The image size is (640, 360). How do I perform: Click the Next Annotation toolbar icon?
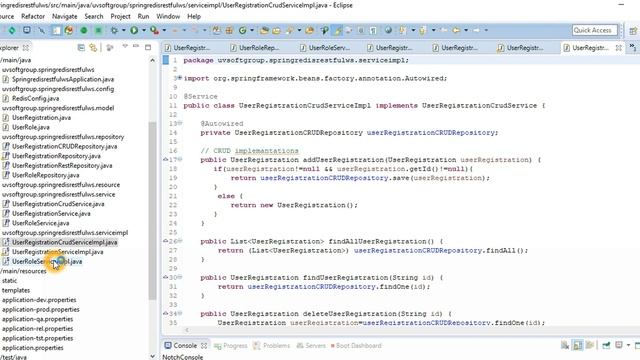pos(402,30)
